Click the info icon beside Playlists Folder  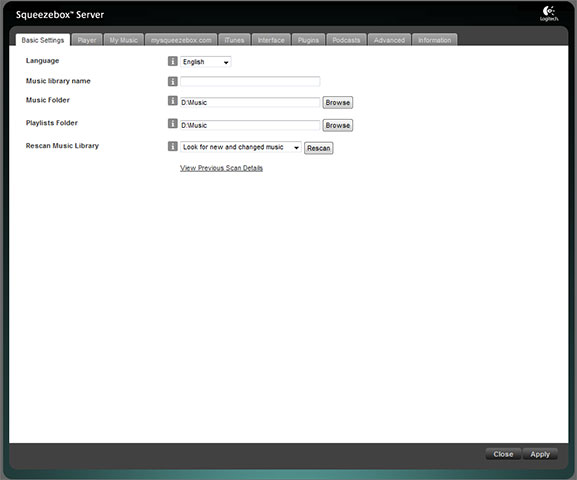(173, 123)
